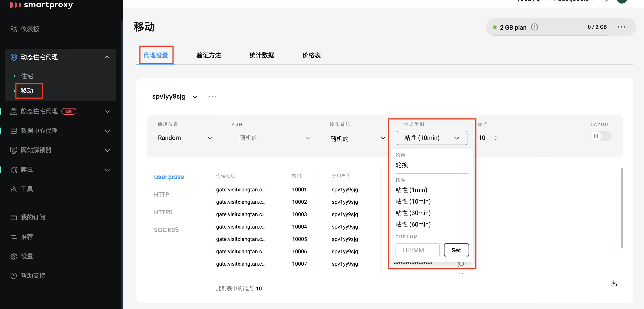Switch to the 代理设置 tab
This screenshot has width=644, height=309.
point(156,55)
